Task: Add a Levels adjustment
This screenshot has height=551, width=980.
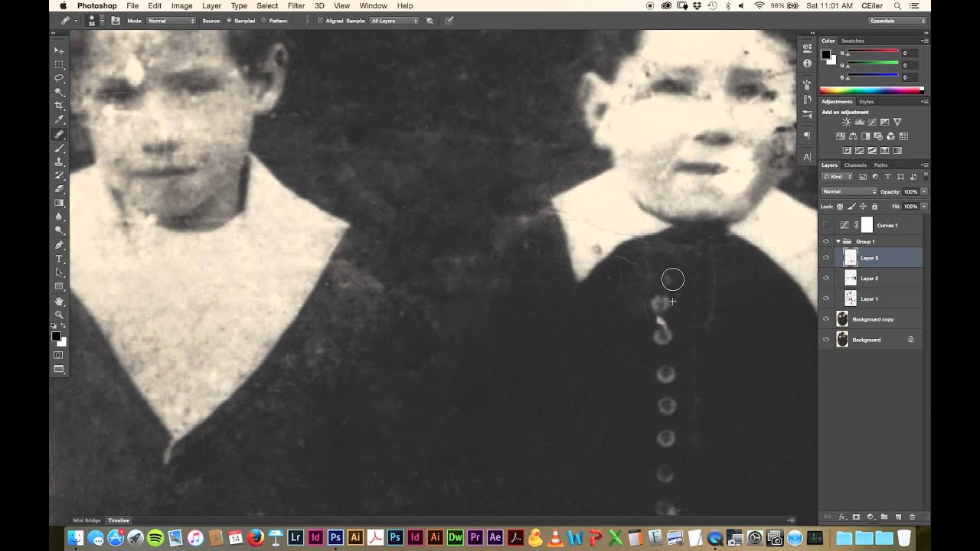Action: pos(859,122)
